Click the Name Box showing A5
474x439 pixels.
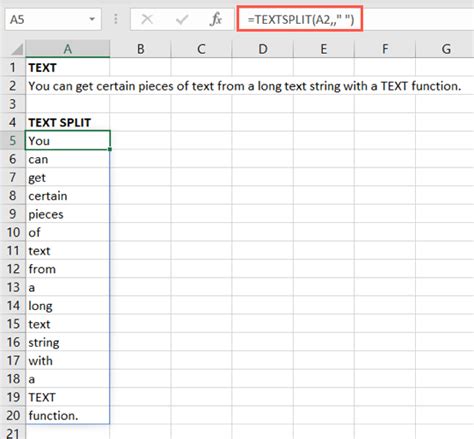coord(53,19)
